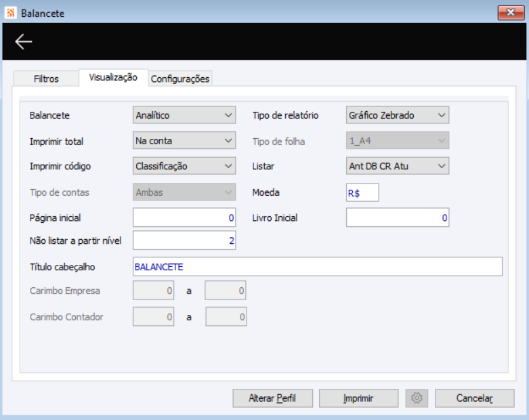Click the first Carimbo Contador field

154,317
